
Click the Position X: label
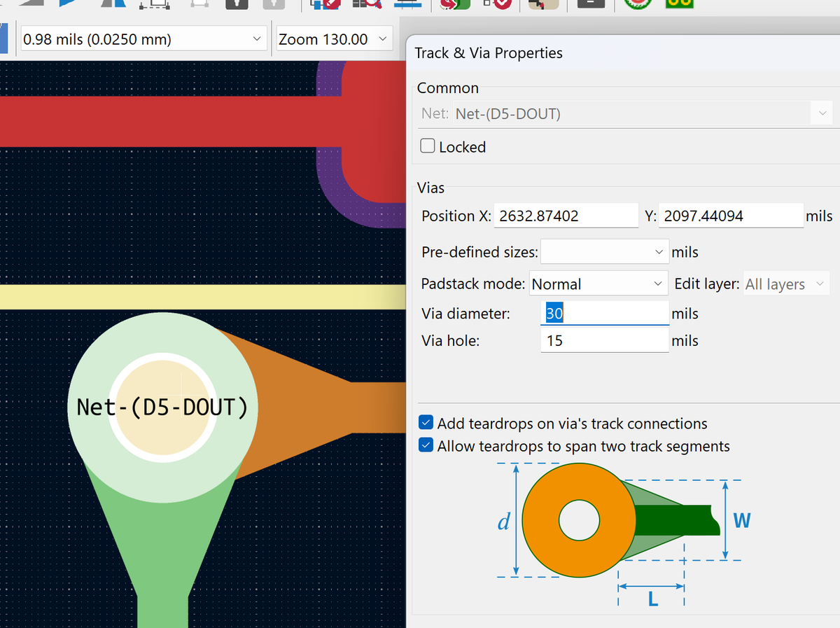456,216
